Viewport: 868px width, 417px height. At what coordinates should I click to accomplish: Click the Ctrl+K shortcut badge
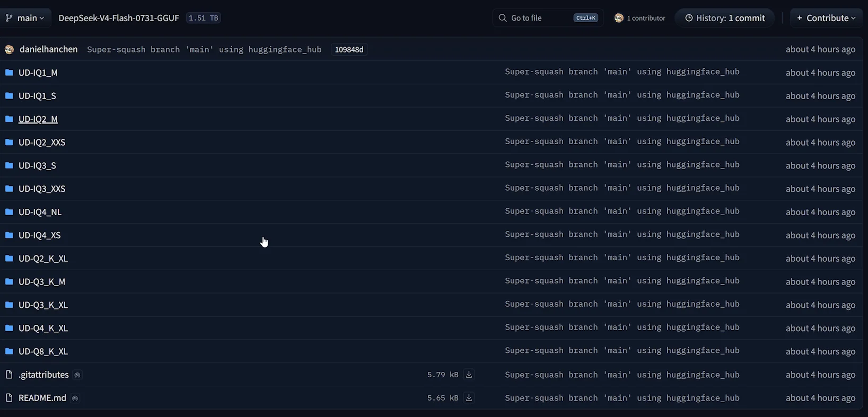tap(585, 18)
